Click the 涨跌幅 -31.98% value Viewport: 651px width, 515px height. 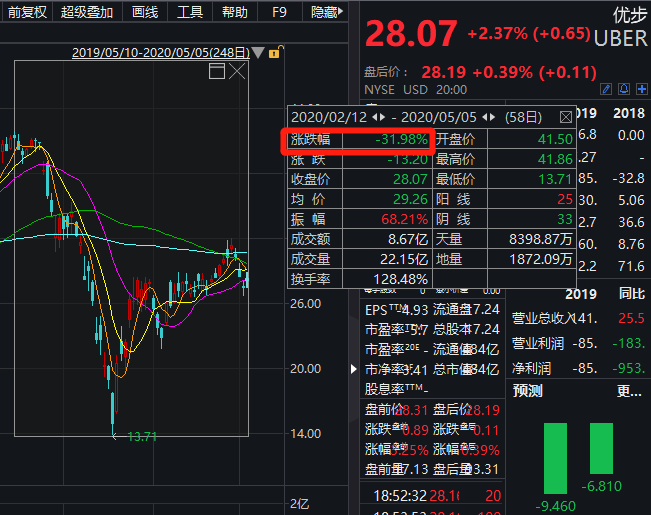(401, 139)
